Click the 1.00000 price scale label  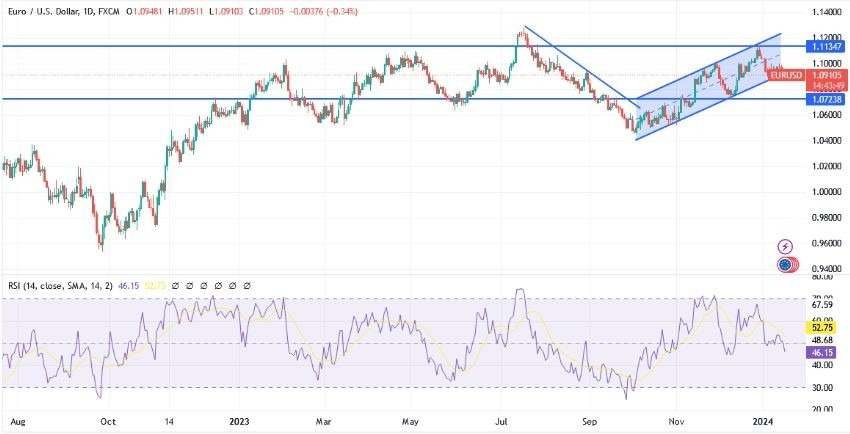pos(827,192)
